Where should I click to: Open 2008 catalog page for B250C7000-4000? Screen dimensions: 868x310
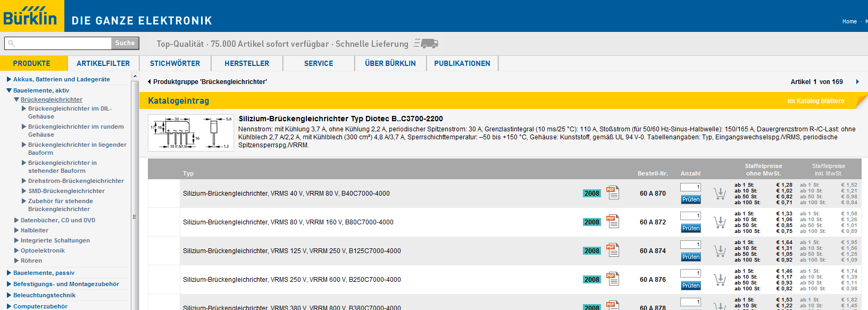592,280
